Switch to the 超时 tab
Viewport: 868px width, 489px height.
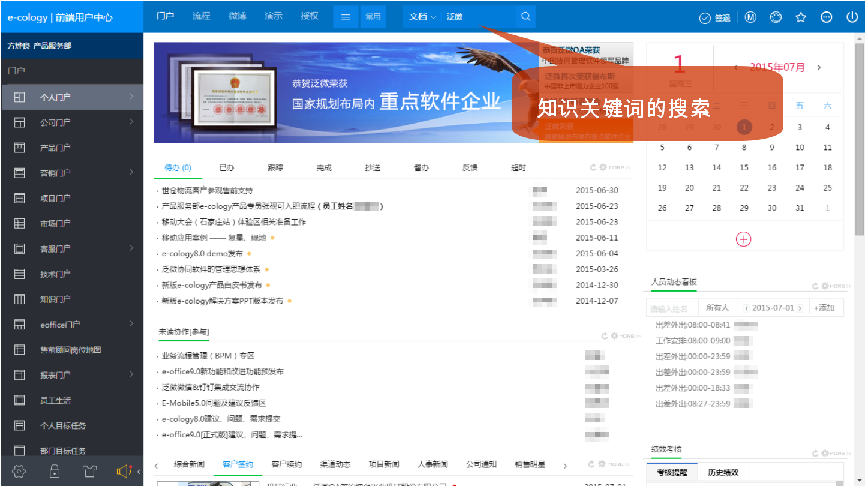pyautogui.click(x=518, y=168)
